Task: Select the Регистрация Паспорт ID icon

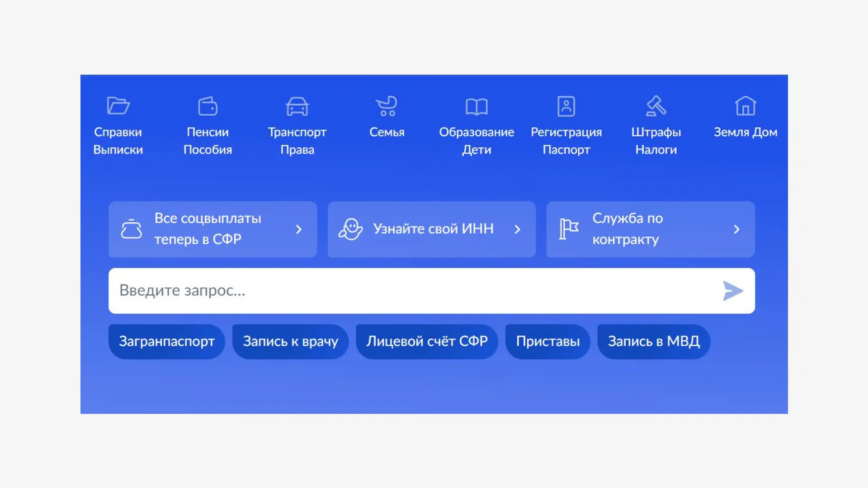Action: 566,106
